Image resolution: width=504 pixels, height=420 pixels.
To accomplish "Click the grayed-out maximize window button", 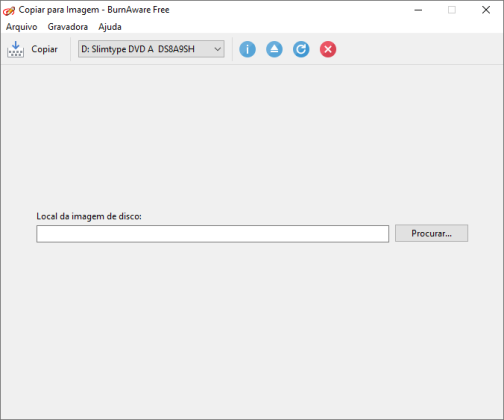I will click(x=452, y=10).
